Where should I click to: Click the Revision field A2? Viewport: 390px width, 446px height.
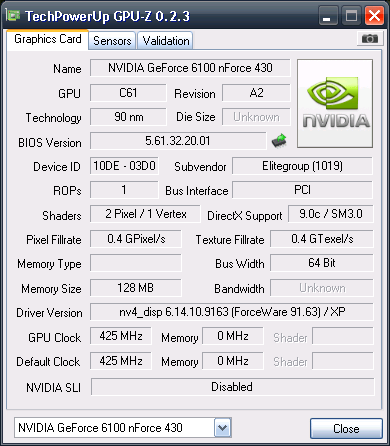tap(256, 93)
